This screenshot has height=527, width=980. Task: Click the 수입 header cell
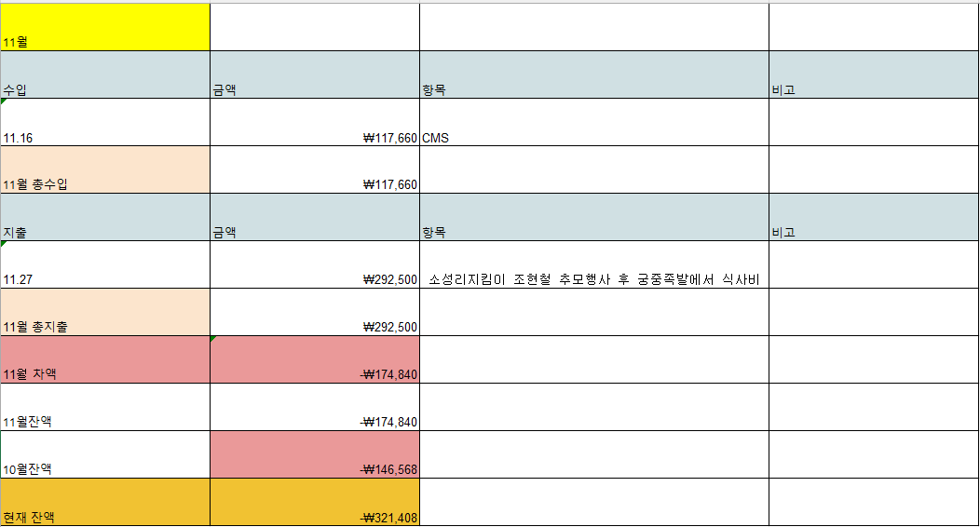[105, 74]
